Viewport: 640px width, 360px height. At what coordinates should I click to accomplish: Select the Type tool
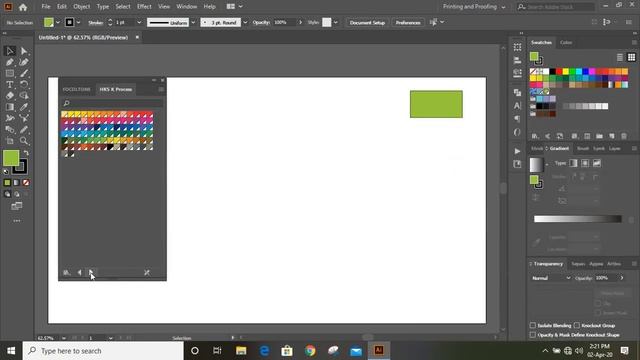coord(10,84)
